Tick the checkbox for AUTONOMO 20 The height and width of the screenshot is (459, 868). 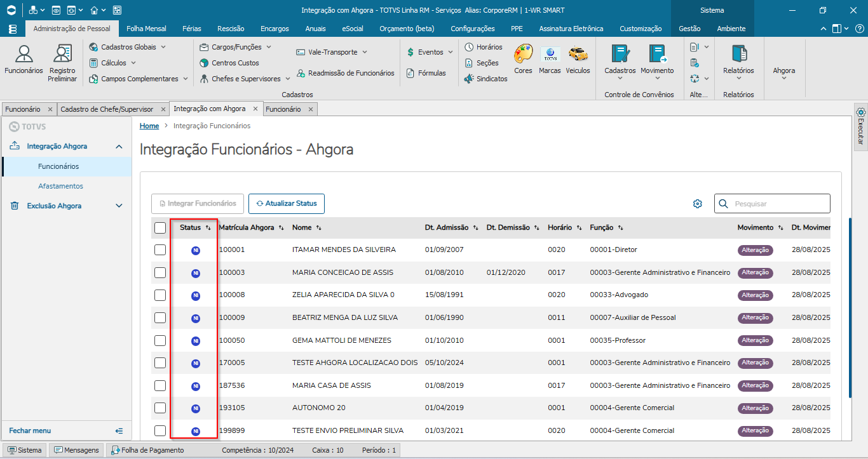tap(160, 408)
